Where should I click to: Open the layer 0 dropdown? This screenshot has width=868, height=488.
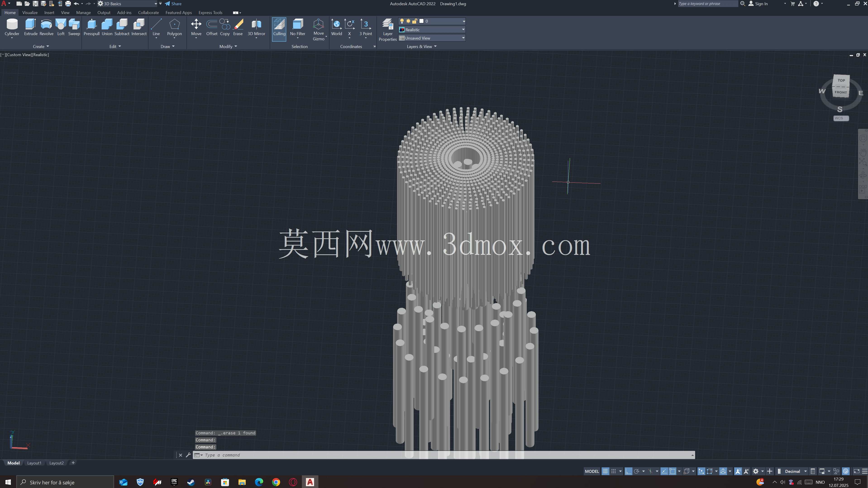(464, 21)
